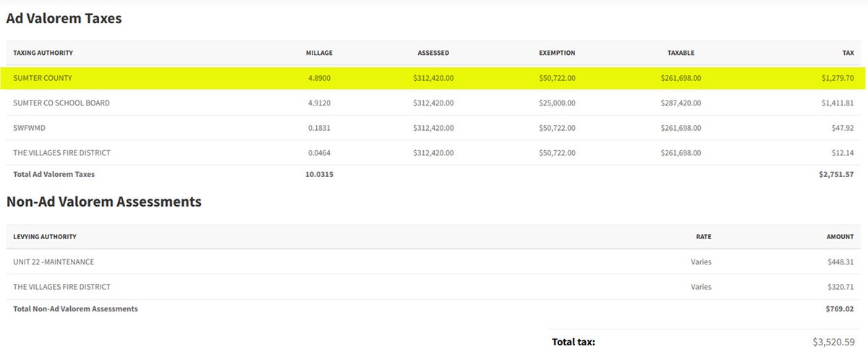Select the SUMTER COUNTY row label
The width and height of the screenshot is (868, 354).
pyautogui.click(x=43, y=78)
